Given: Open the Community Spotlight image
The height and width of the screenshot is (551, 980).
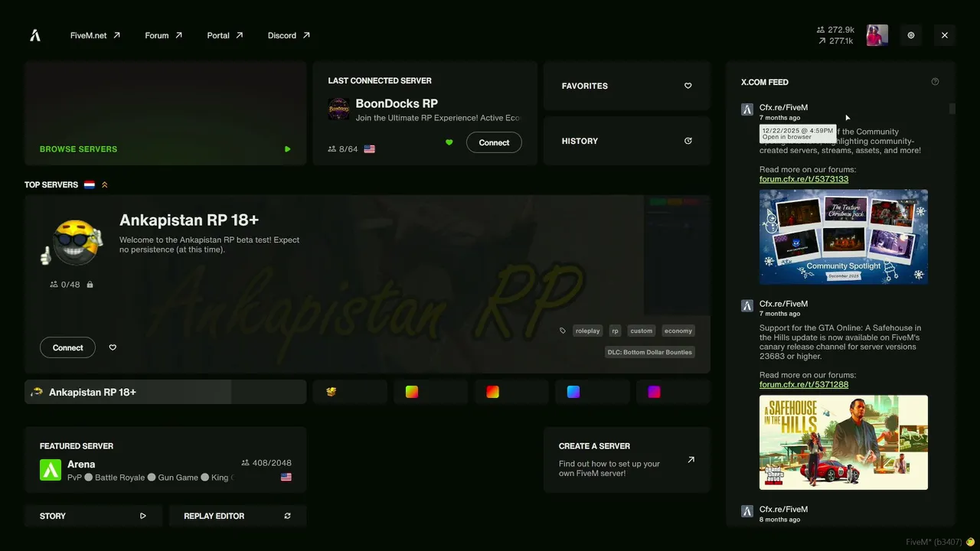Looking at the screenshot, I should [844, 236].
